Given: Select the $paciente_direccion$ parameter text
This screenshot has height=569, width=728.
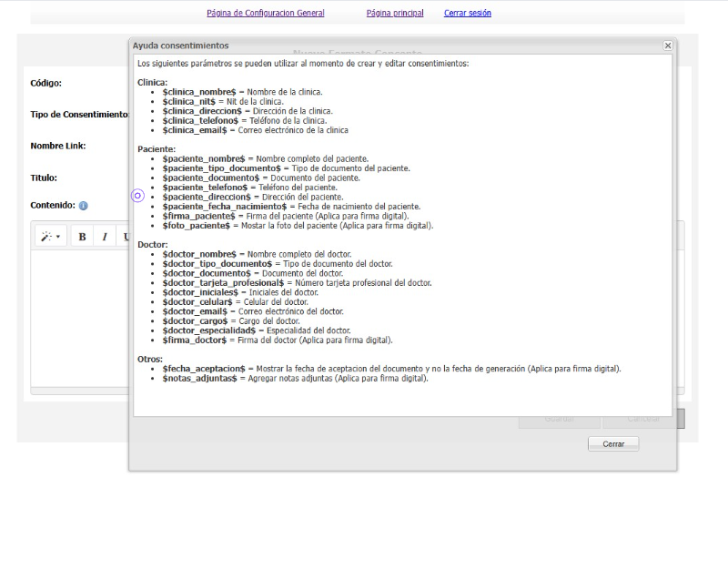Looking at the screenshot, I should 207,197.
